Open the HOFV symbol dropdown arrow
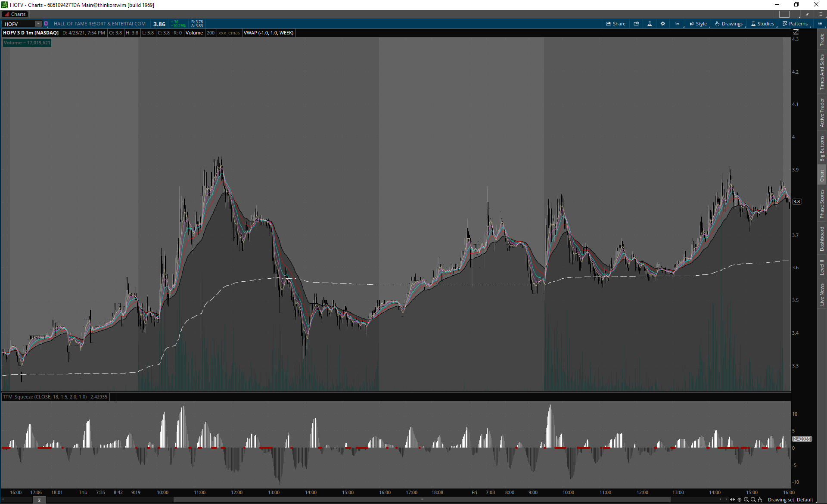Viewport: 827px width, 504px height. (38, 24)
